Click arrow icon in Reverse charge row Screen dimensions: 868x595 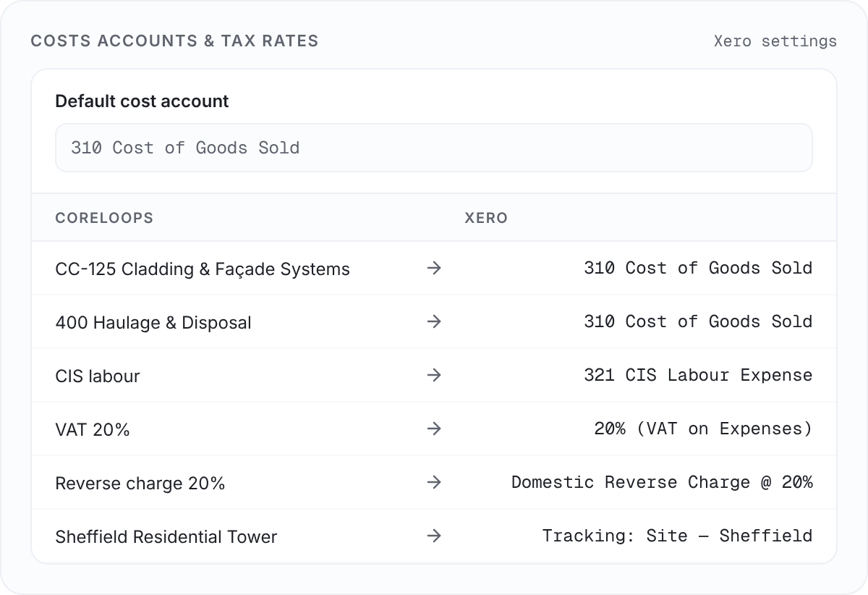tap(434, 482)
